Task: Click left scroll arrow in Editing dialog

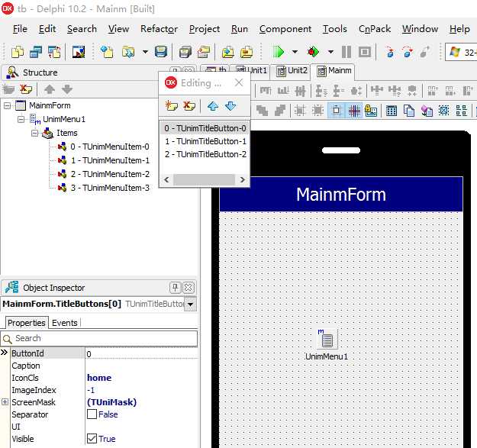Action: coord(166,180)
